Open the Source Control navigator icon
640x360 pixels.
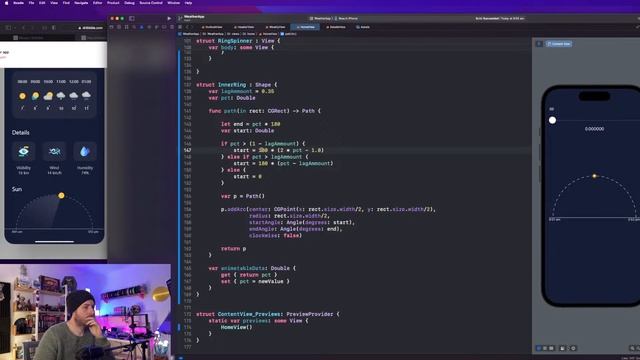pyautogui.click(x=119, y=27)
